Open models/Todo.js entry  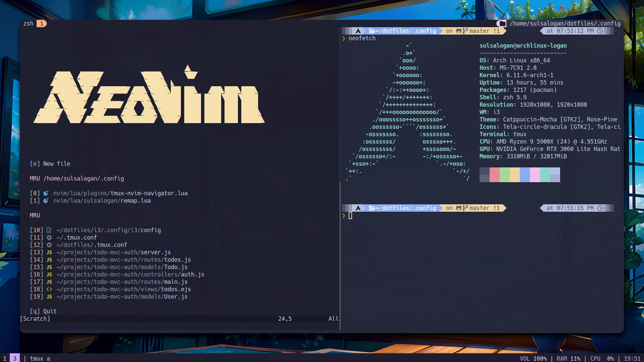click(109, 267)
